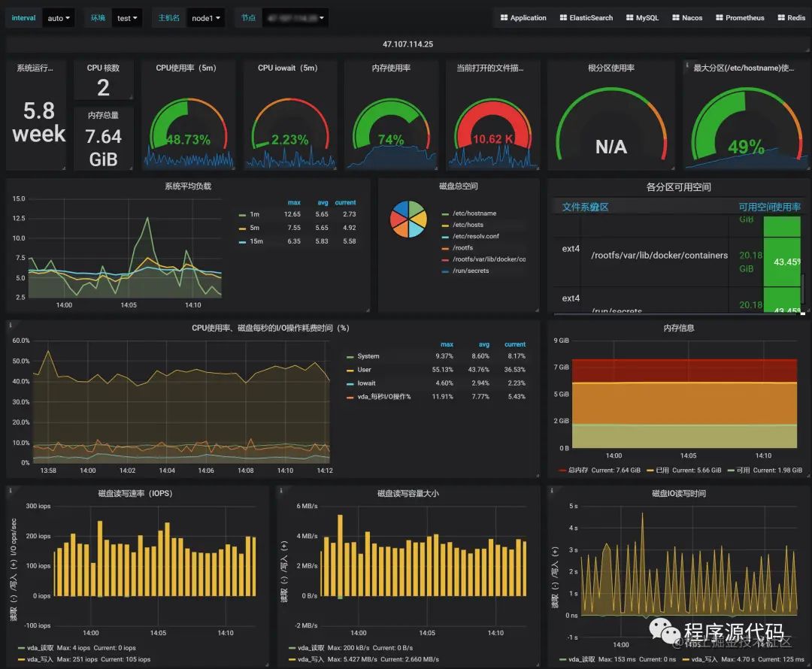Click the info corner of 磁盘读写容量大小 panel
The width and height of the screenshot is (812, 669).
280,490
